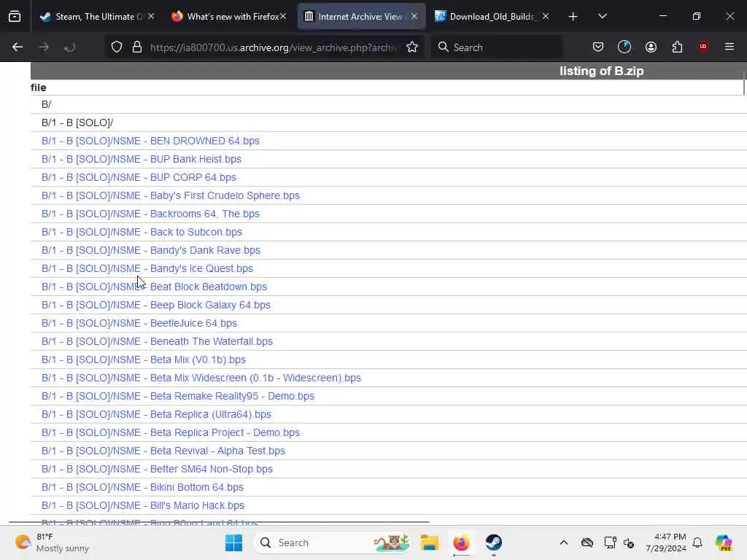747x560 pixels.
Task: Switch to the Steam tab
Action: (x=98, y=17)
